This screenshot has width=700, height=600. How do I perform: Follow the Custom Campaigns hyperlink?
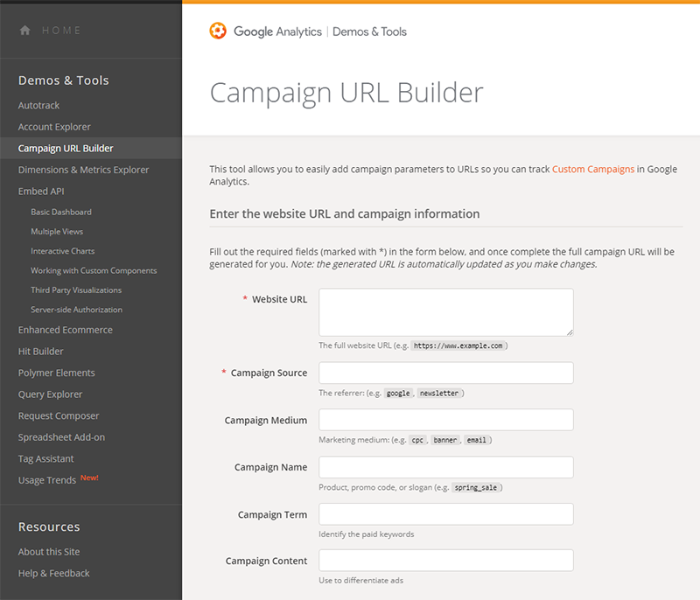click(593, 169)
